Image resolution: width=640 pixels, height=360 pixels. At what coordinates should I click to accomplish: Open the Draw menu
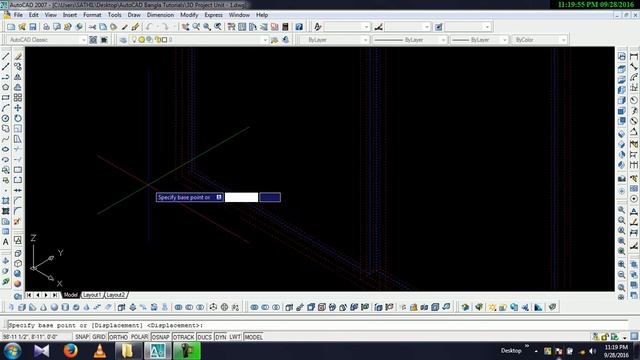click(134, 15)
